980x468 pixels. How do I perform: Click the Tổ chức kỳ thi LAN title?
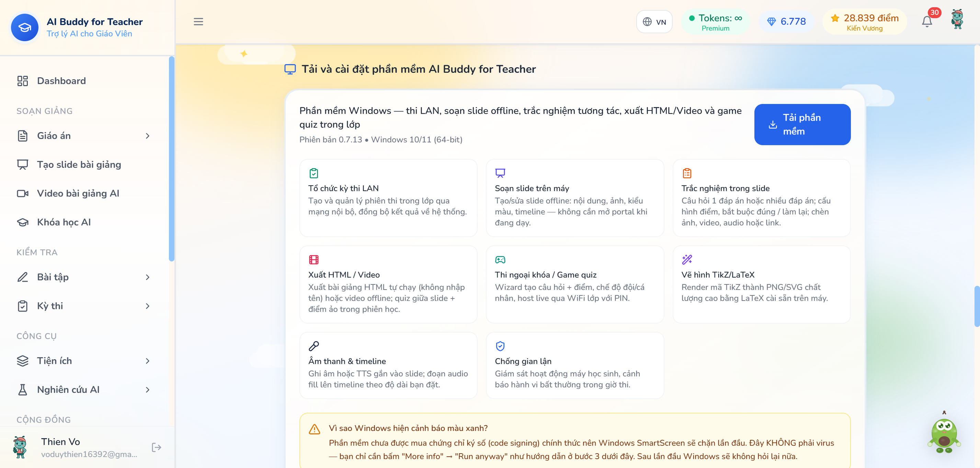click(343, 188)
